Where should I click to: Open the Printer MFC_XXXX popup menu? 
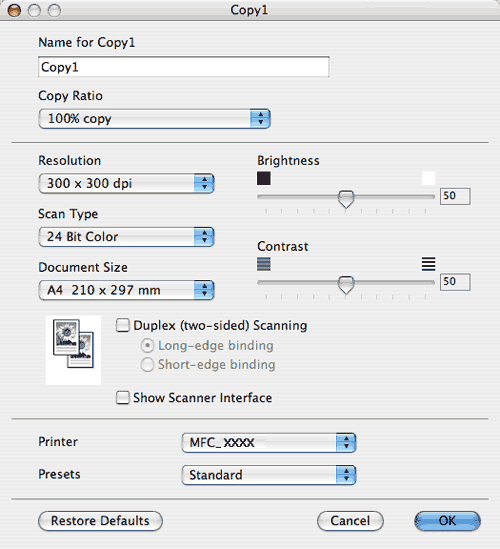[269, 443]
